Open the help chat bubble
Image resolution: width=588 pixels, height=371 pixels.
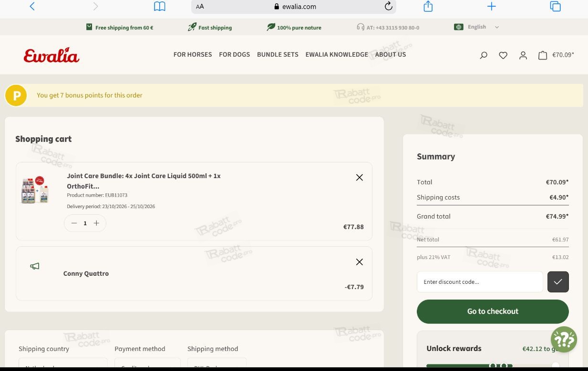(x=564, y=340)
